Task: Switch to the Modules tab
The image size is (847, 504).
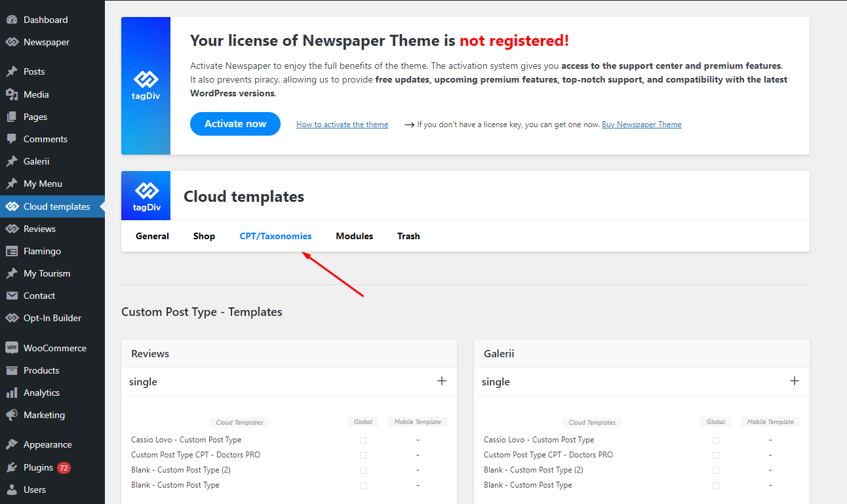Action: click(354, 236)
